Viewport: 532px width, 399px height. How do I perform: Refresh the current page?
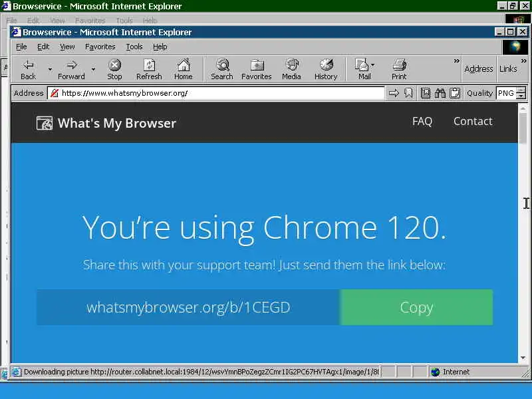point(149,70)
